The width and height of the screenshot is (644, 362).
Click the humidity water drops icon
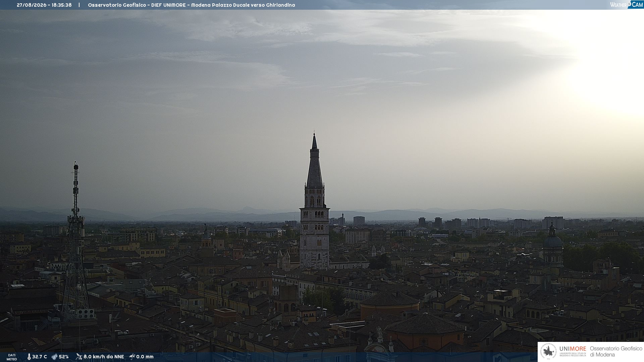point(55,357)
